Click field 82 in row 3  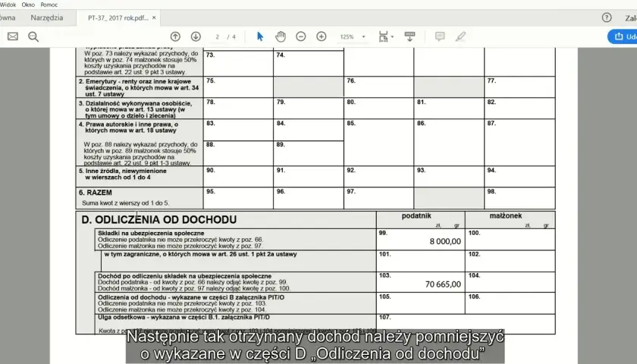[x=519, y=108]
